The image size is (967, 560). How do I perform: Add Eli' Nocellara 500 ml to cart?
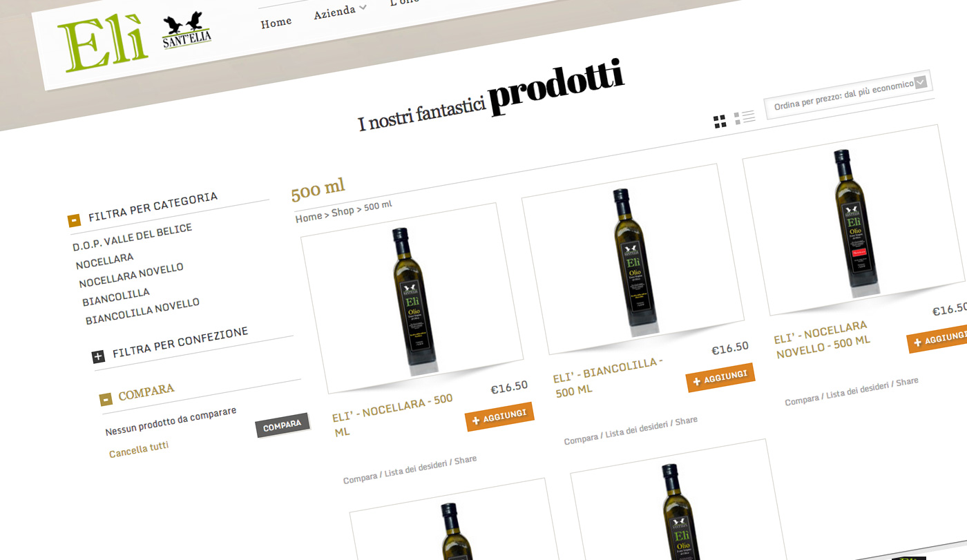pyautogui.click(x=499, y=416)
